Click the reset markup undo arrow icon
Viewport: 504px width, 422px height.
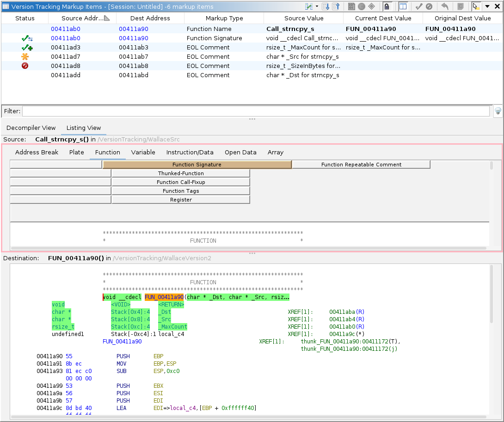coord(445,6)
